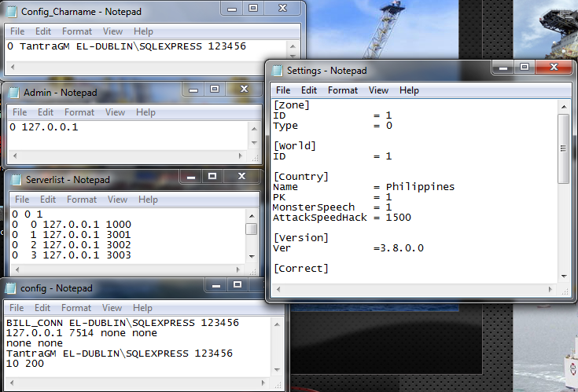This screenshot has height=392, width=578.
Task: Click the 127.0.0.1 text in Admin Notepad
Action: click(50, 127)
